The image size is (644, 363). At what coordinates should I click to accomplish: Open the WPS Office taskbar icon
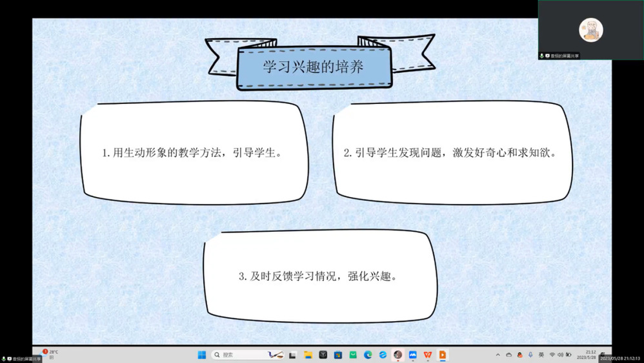point(428,355)
